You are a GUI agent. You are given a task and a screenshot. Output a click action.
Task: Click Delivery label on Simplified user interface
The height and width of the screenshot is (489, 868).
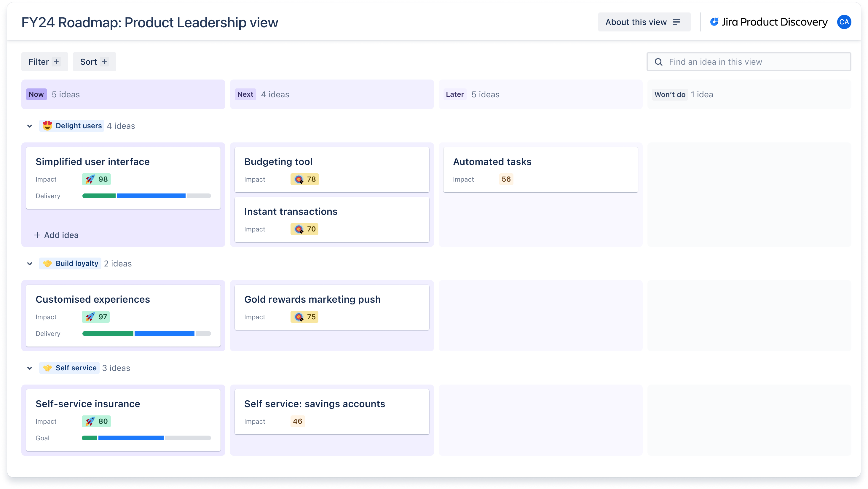48,196
